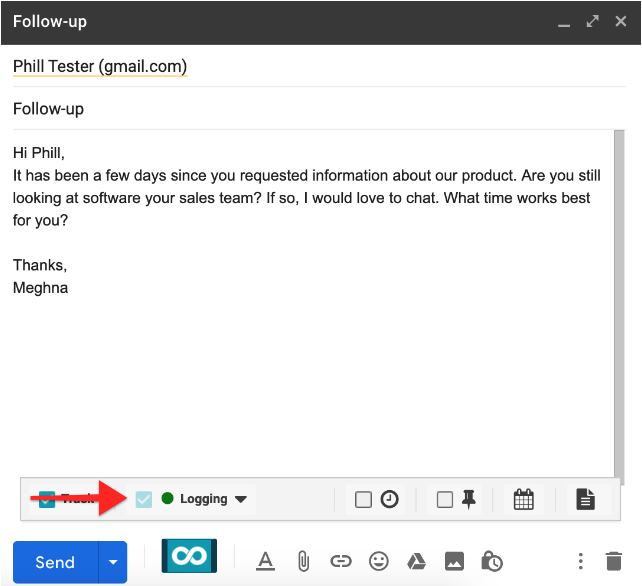
Task: Enable the pin reminder checkbox
Action: (x=445, y=500)
